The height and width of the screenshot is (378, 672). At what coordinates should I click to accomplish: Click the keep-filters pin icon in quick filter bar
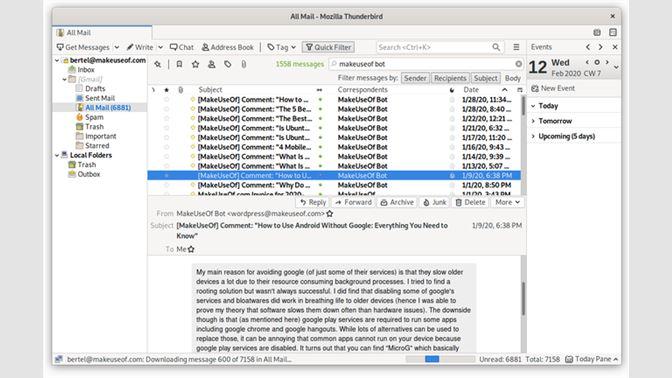point(158,64)
